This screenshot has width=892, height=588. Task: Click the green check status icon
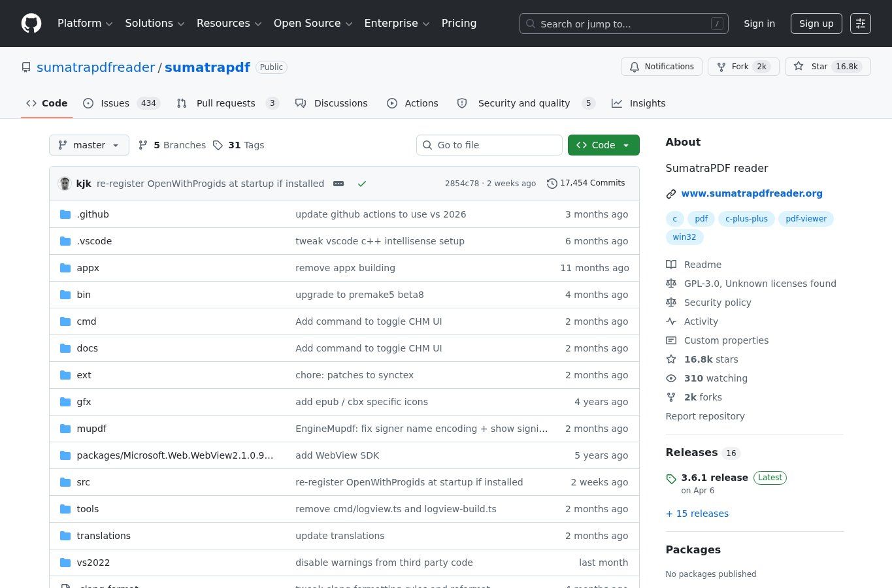(x=362, y=184)
